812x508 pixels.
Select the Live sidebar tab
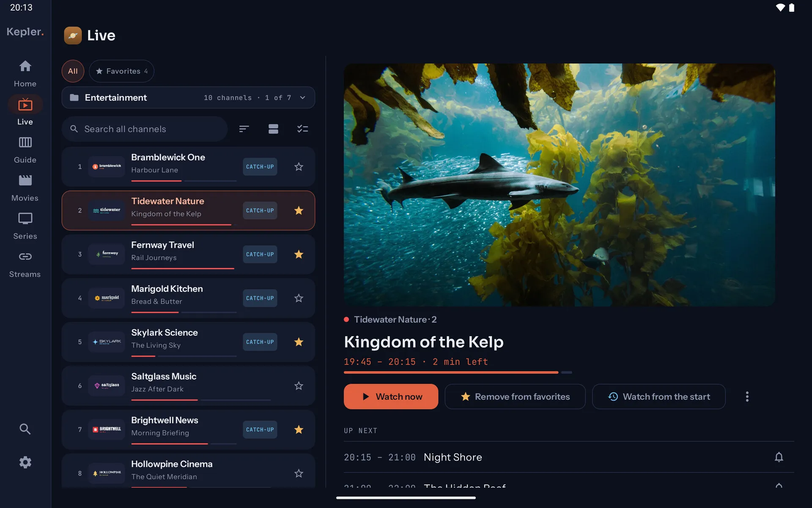[25, 112]
